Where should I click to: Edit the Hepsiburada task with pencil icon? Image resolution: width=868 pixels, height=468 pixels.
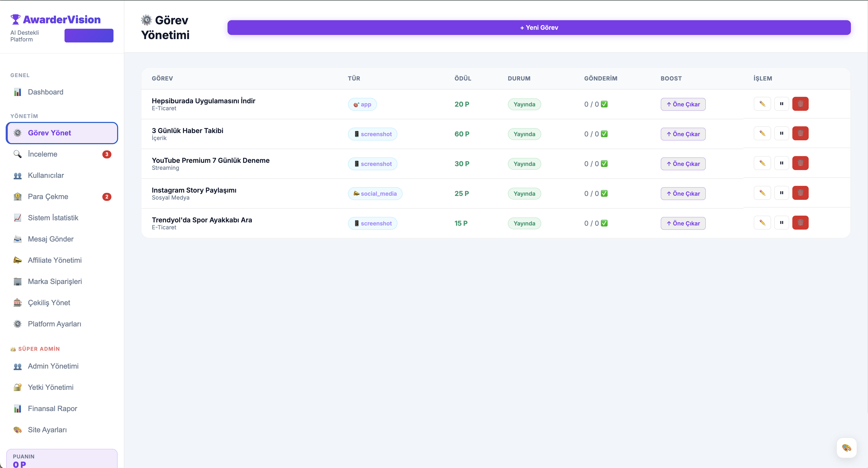[x=762, y=104]
